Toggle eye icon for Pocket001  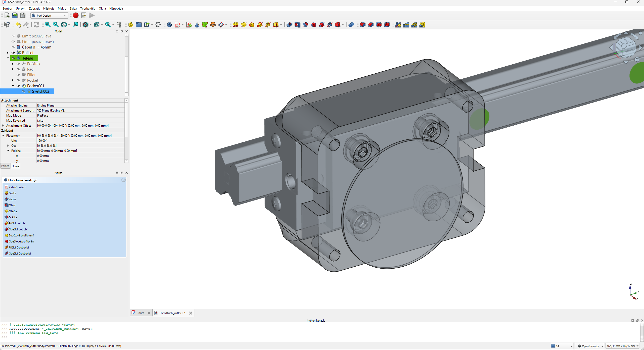pyautogui.click(x=18, y=86)
